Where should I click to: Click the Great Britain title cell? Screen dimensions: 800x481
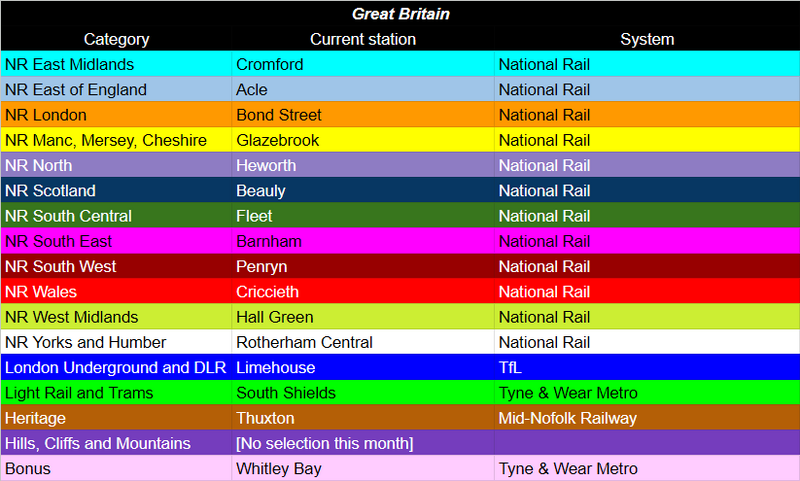(x=400, y=14)
